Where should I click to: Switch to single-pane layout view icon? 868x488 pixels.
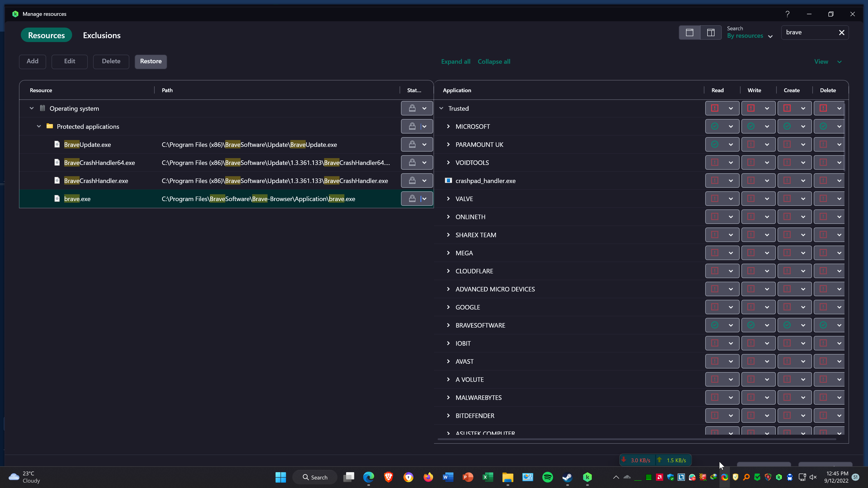click(x=689, y=33)
